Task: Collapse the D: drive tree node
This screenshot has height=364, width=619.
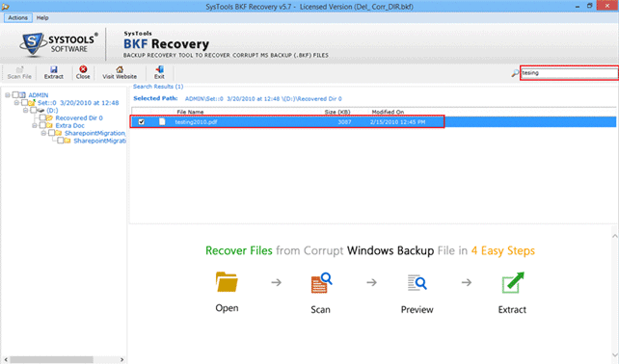Action: point(25,111)
